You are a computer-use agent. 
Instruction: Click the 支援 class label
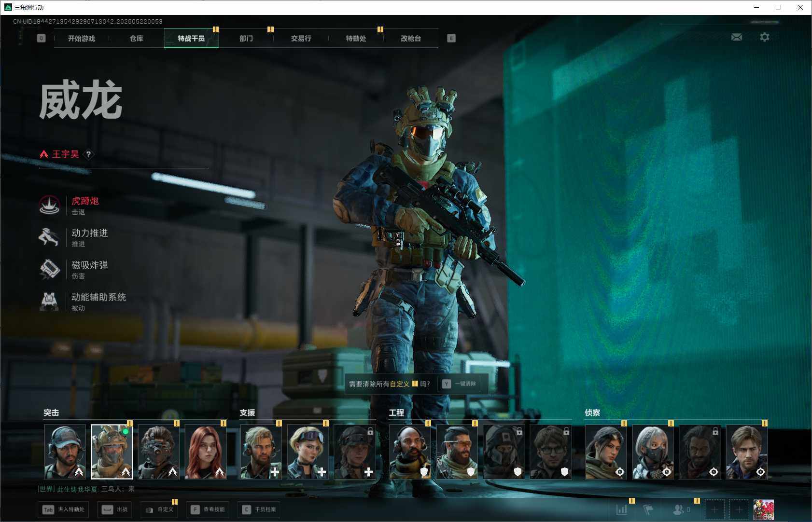pos(247,413)
